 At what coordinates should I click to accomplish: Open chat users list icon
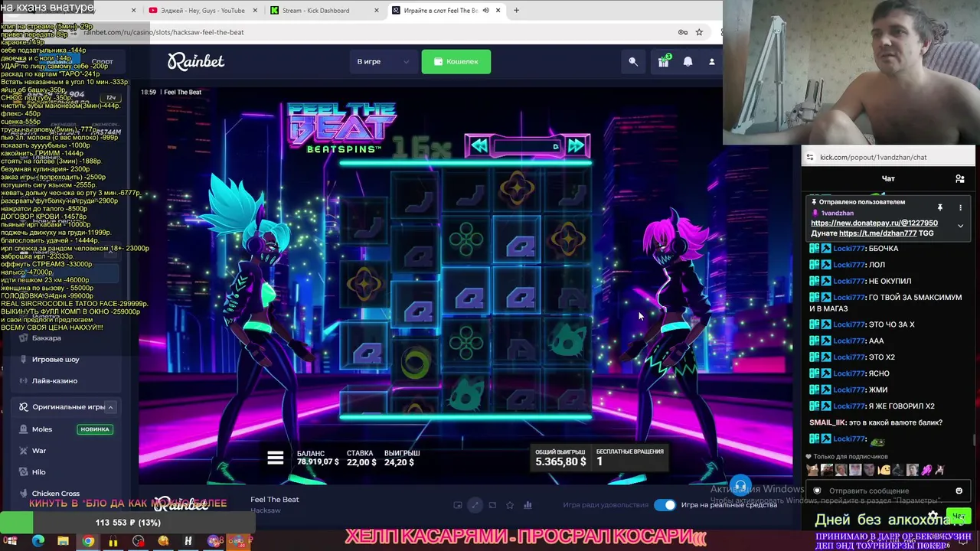pyautogui.click(x=960, y=179)
